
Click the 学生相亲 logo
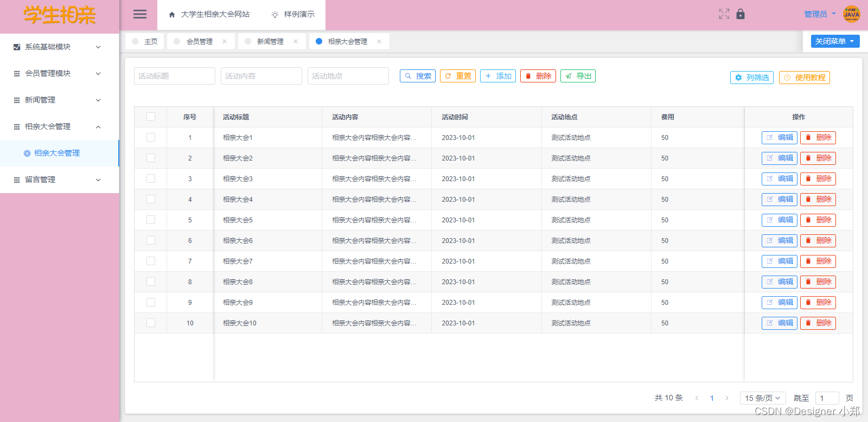coord(60,15)
